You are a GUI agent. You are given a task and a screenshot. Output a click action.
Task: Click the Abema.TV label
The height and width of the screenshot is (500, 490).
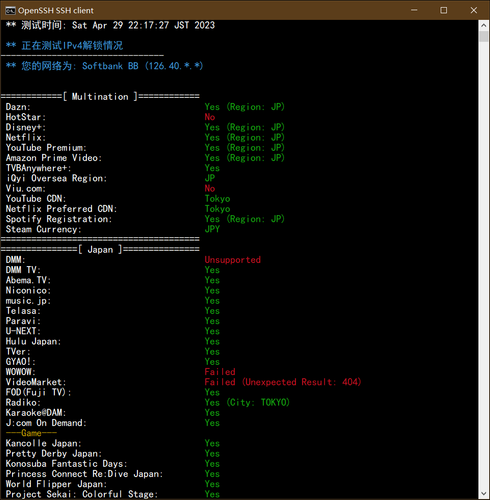click(28, 280)
